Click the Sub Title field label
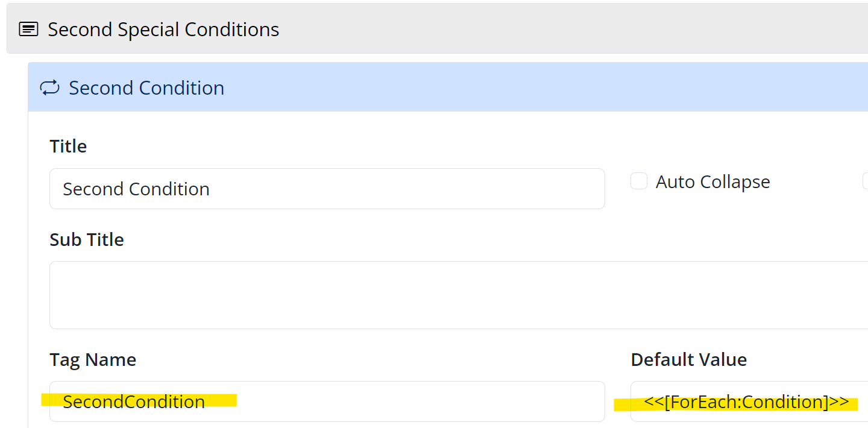 point(87,240)
